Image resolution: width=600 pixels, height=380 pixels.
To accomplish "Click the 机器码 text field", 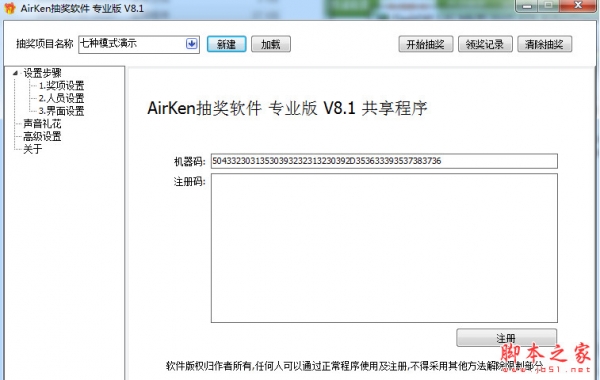I will (x=384, y=161).
